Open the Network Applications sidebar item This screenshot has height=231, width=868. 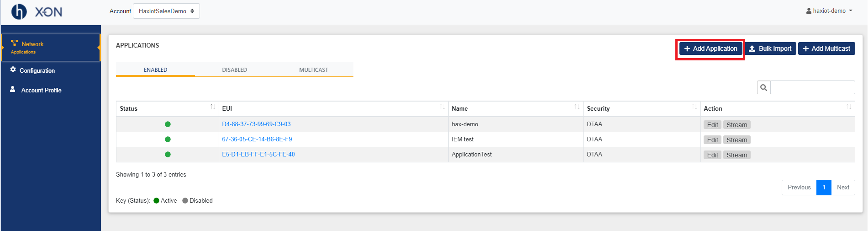tap(51, 48)
